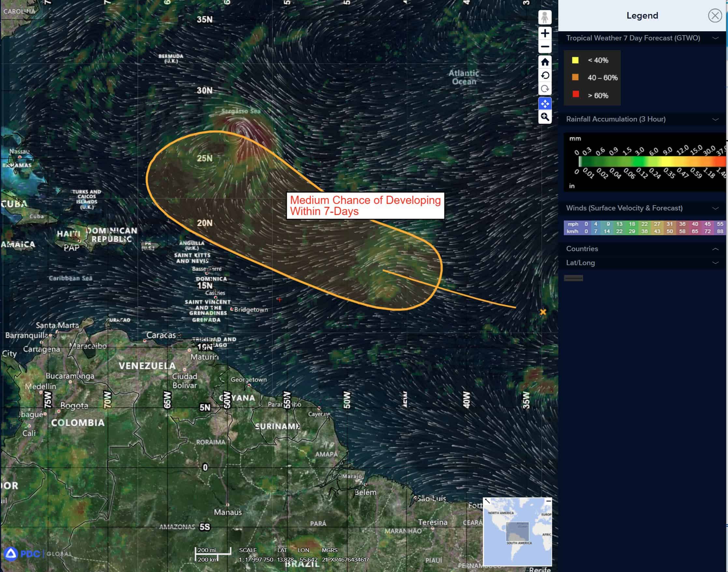Zoom in with the plus button
Viewport: 728px width, 572px height.
[x=545, y=33]
